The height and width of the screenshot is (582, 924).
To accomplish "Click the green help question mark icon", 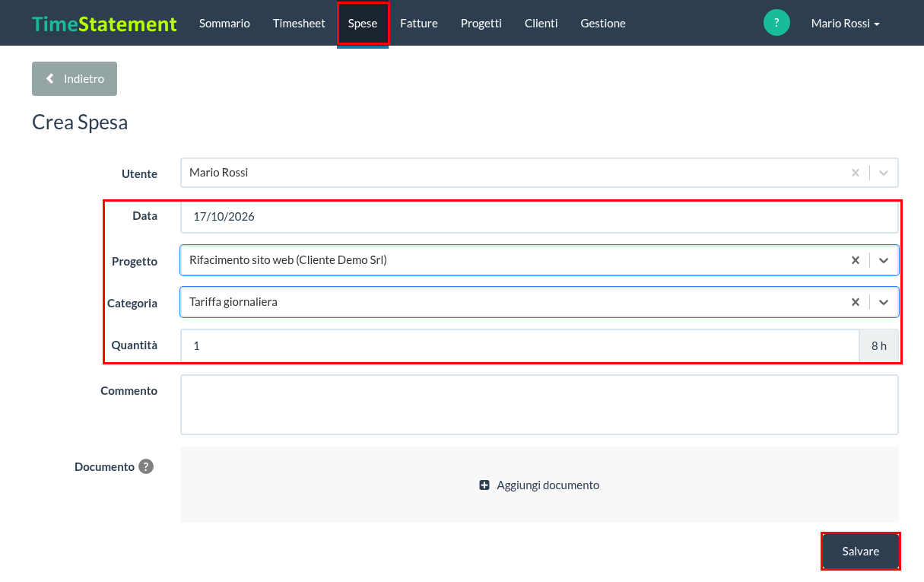I will pyautogui.click(x=776, y=23).
